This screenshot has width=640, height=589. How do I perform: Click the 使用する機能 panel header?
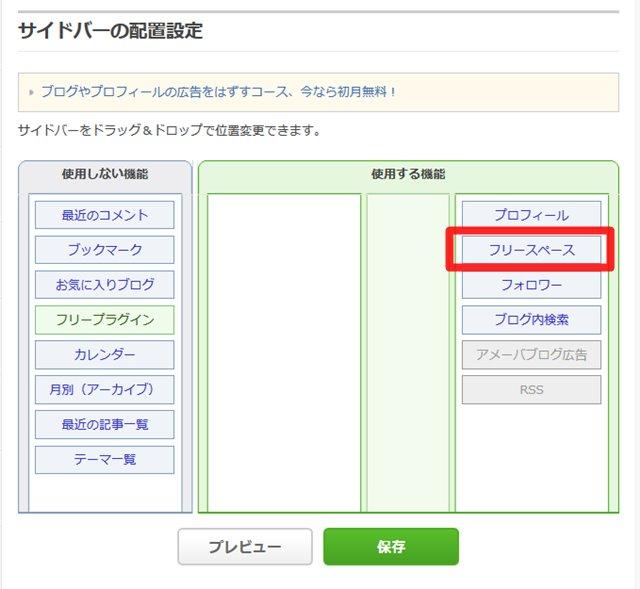[408, 174]
